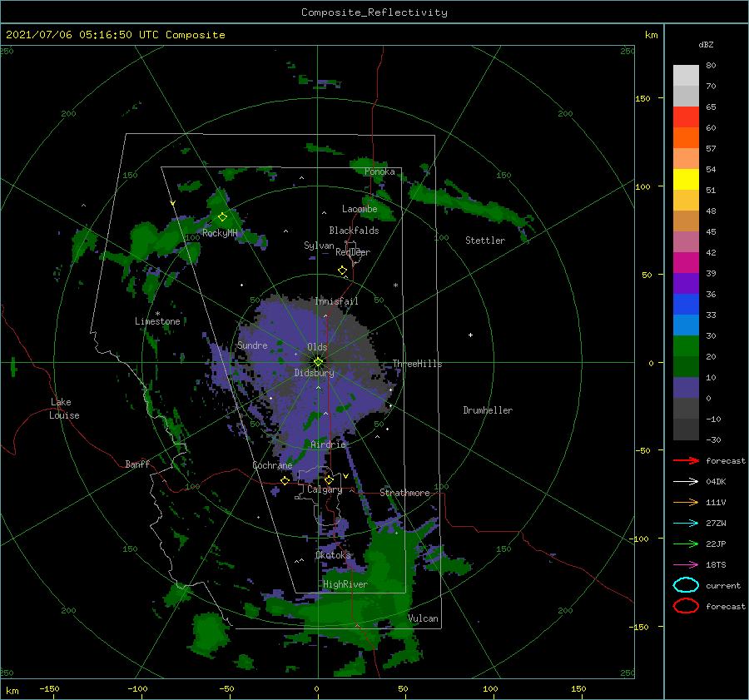Click the RedDeer city label
The image size is (749, 700).
click(353, 252)
